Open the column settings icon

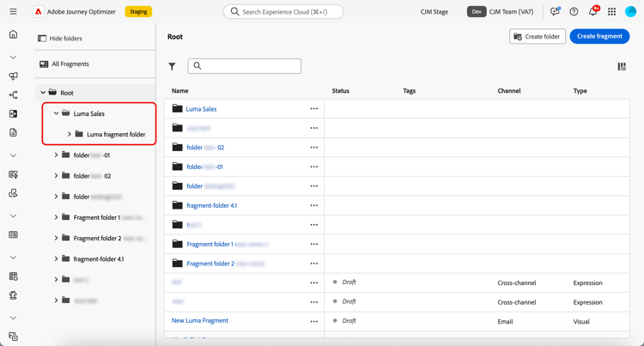click(x=622, y=66)
